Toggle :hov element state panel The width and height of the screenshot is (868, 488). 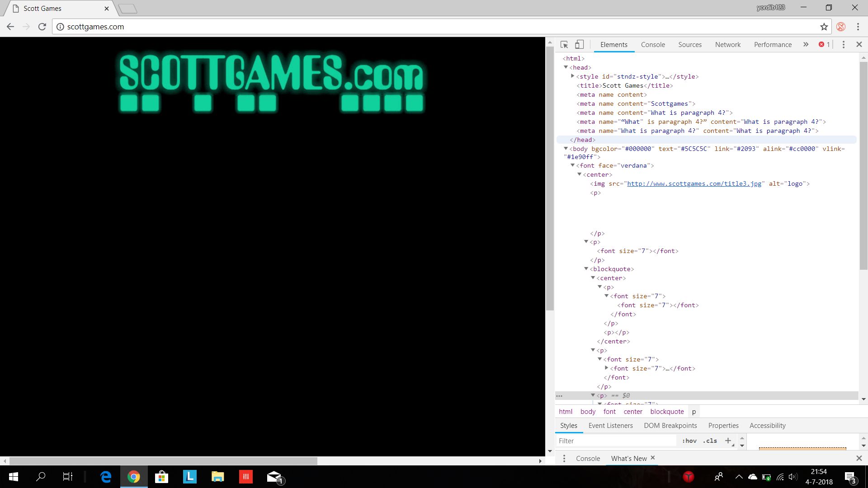pyautogui.click(x=689, y=441)
